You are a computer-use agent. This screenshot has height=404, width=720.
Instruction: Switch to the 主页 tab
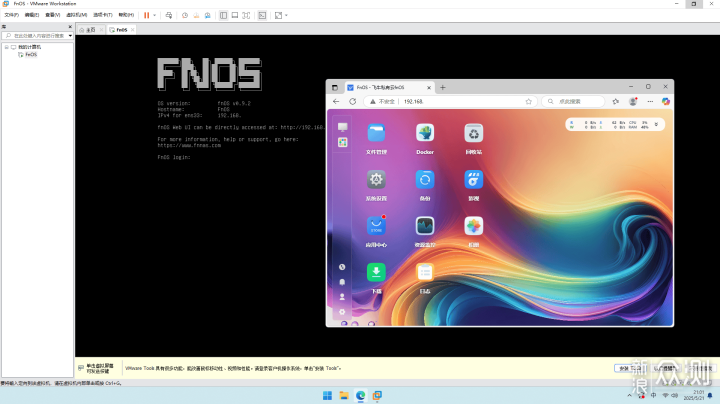coord(88,30)
